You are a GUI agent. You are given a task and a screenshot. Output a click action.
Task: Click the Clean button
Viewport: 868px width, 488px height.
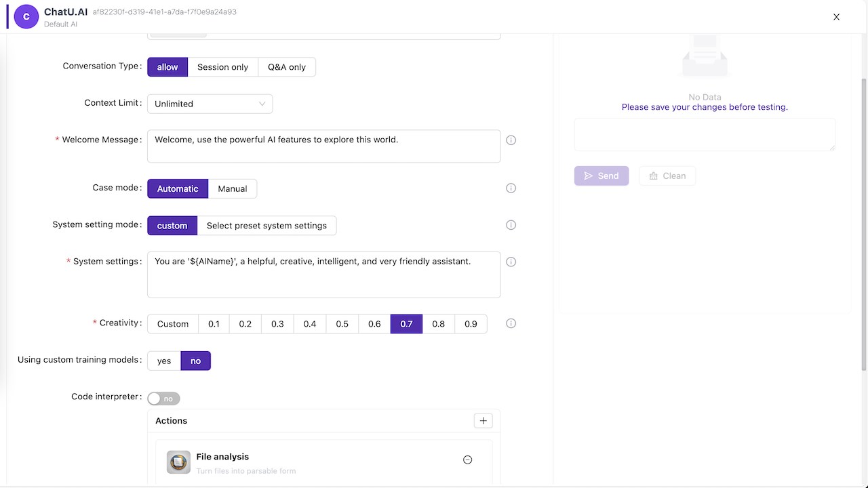[x=667, y=176]
